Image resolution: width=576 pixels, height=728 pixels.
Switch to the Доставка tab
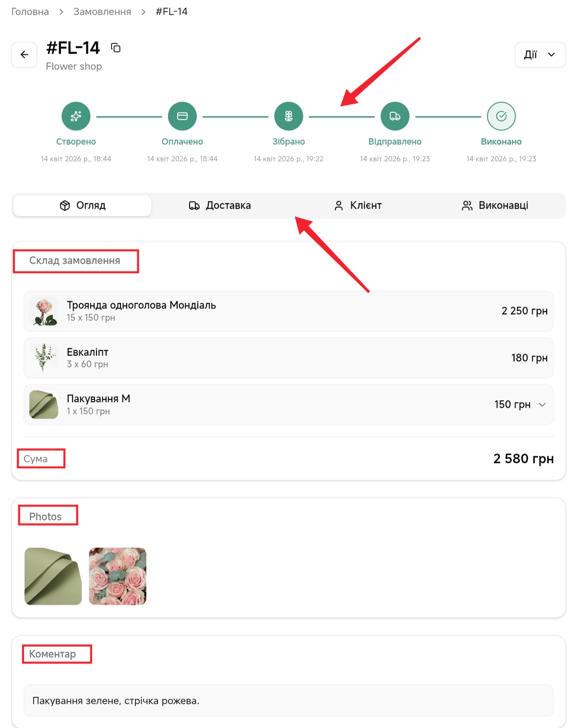(x=220, y=205)
